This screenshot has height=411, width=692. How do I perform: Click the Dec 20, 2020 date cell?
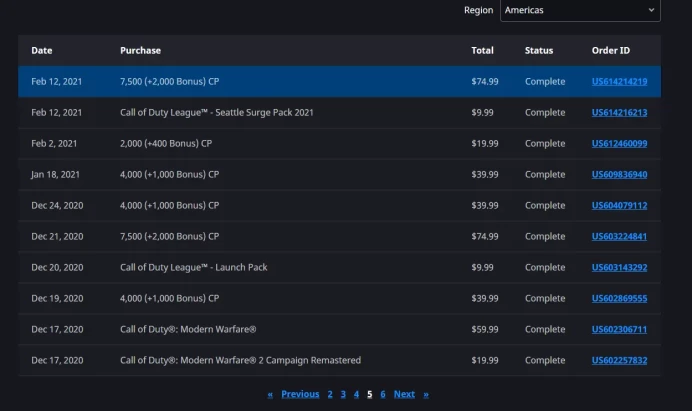[57, 267]
